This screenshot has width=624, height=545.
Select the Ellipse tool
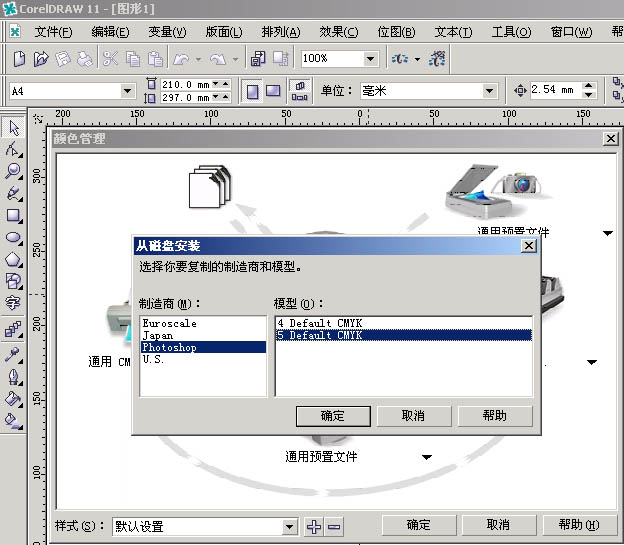pos(13,237)
